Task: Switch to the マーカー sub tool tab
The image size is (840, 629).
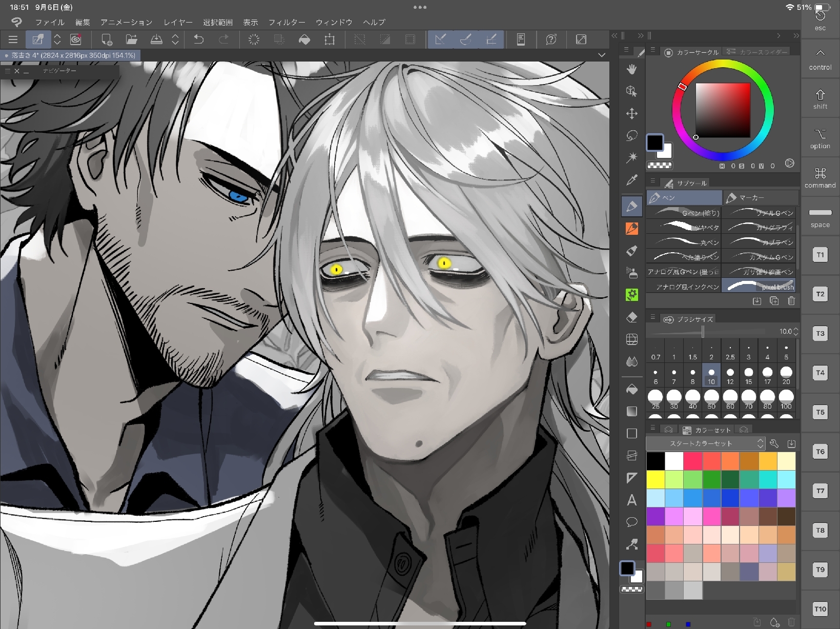Action: 760,197
